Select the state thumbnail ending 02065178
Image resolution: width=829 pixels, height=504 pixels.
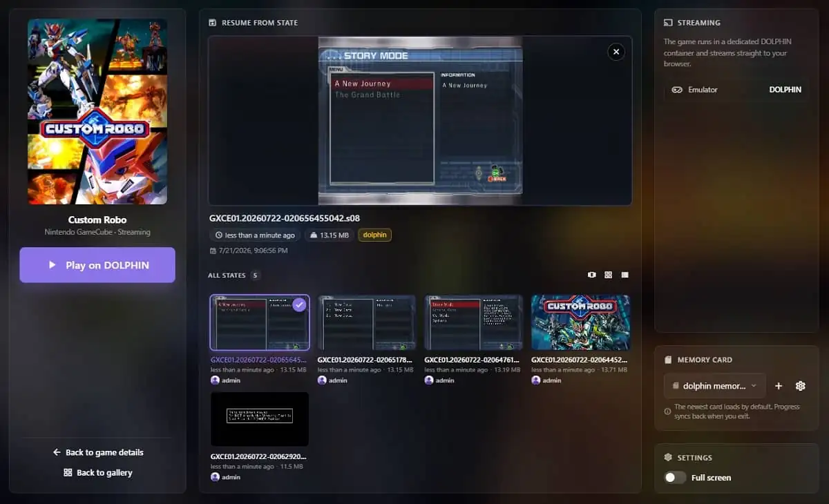pyautogui.click(x=366, y=323)
